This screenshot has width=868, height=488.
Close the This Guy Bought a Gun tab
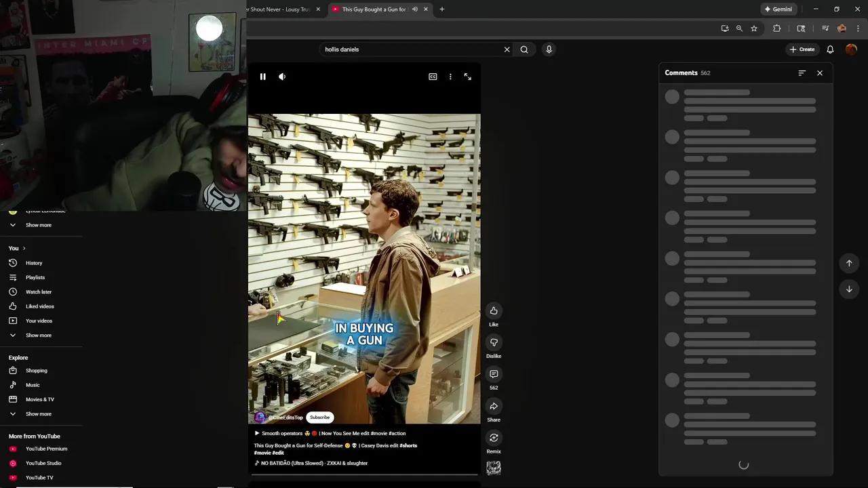click(426, 9)
